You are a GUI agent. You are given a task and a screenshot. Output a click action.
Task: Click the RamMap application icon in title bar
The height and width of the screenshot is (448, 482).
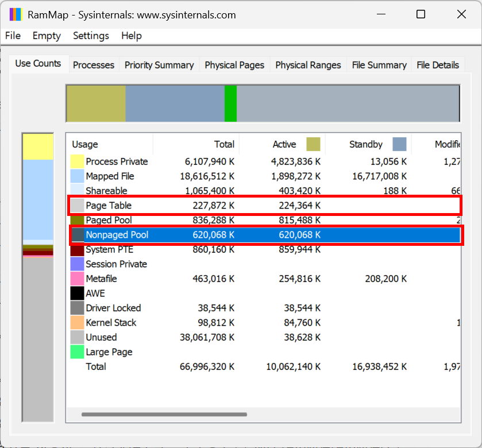coord(16,14)
